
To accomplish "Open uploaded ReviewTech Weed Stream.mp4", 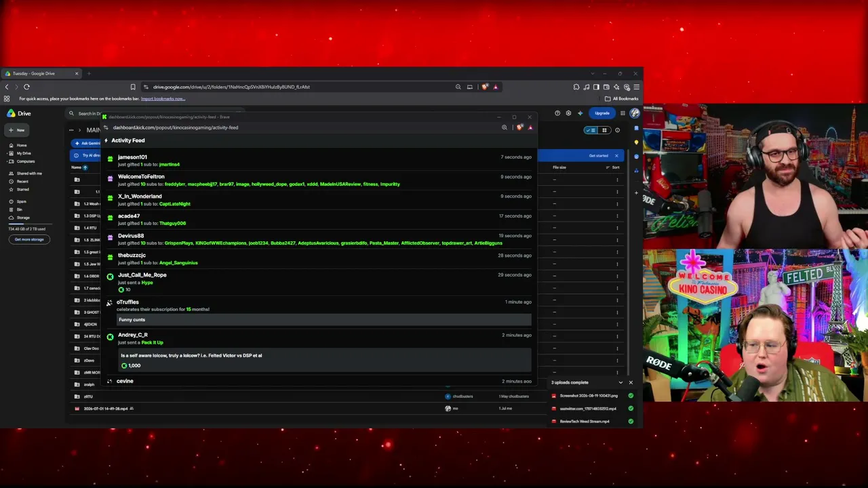I will pos(585,422).
